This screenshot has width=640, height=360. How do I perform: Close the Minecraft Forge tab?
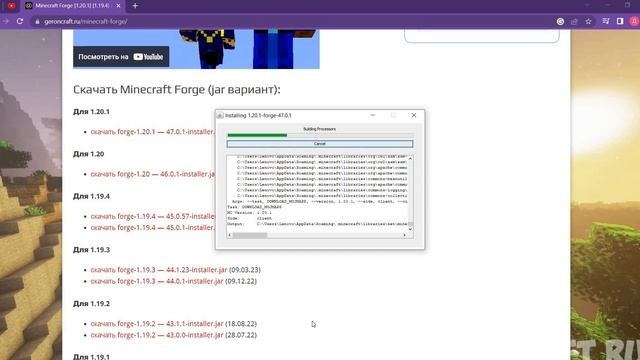coord(118,6)
